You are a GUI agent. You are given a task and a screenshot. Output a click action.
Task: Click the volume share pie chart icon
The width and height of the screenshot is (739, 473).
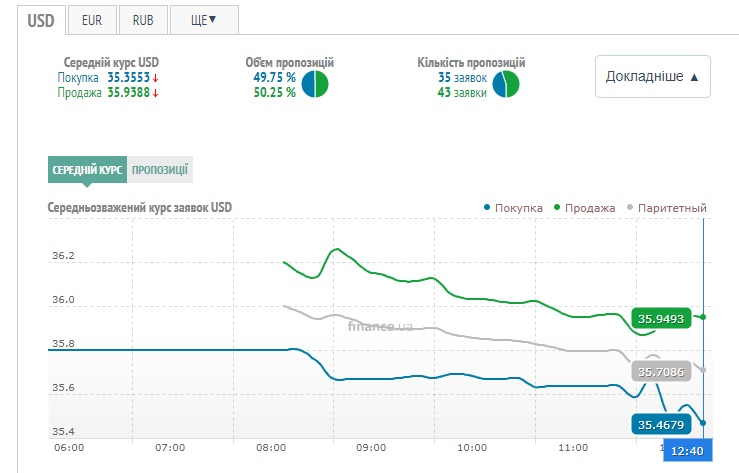point(316,84)
